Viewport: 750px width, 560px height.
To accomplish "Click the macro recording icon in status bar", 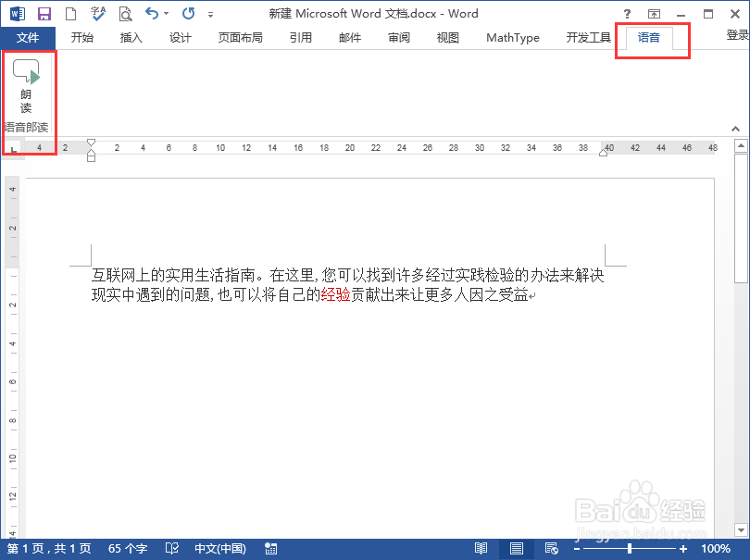I will (270, 549).
